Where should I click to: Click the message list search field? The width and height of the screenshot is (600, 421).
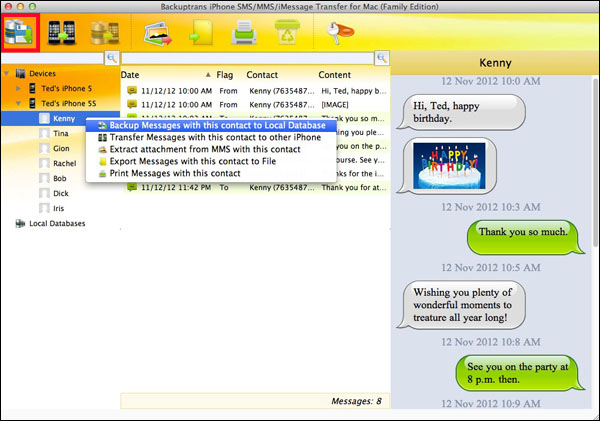pyautogui.click(x=248, y=59)
